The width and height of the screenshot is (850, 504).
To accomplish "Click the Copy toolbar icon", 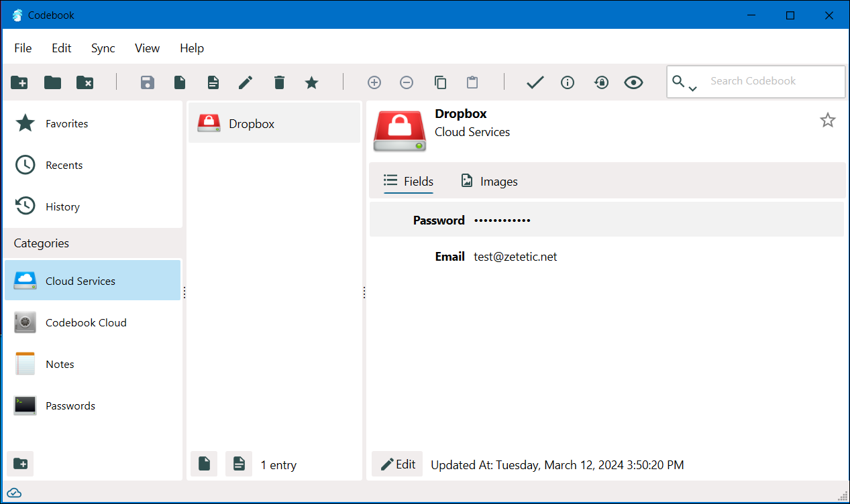I will pos(440,82).
